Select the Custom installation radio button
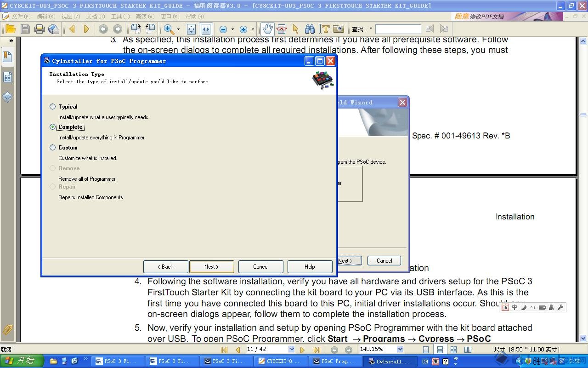 pos(52,147)
